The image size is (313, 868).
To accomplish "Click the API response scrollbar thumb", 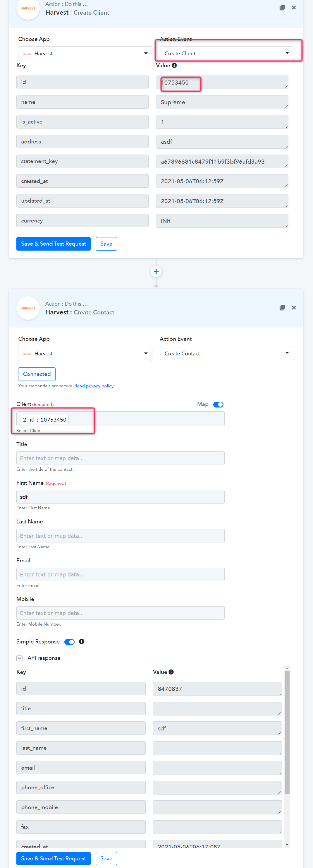I will (x=287, y=733).
